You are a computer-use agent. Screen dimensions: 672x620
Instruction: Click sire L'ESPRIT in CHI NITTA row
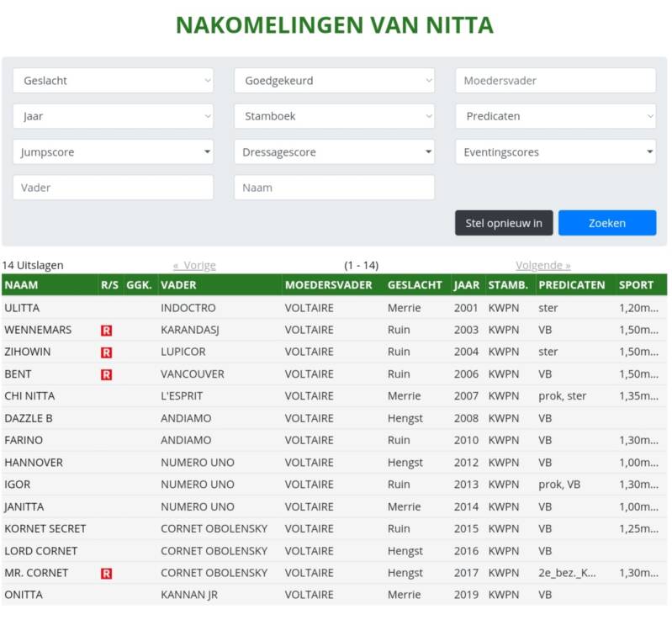tap(182, 395)
